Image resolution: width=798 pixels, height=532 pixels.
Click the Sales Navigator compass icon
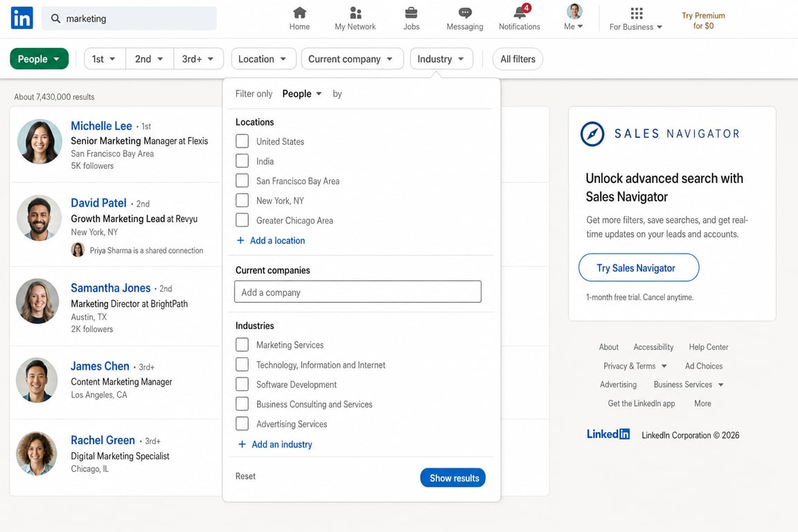point(592,134)
